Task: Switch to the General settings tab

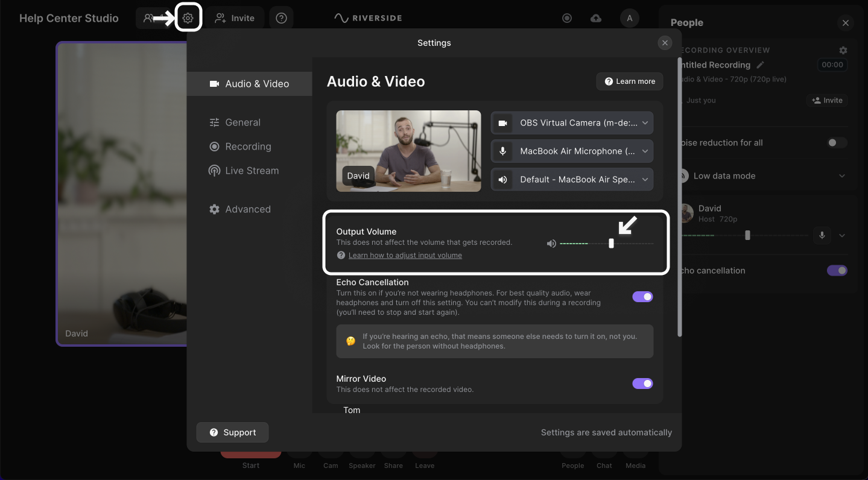Action: [x=242, y=122]
